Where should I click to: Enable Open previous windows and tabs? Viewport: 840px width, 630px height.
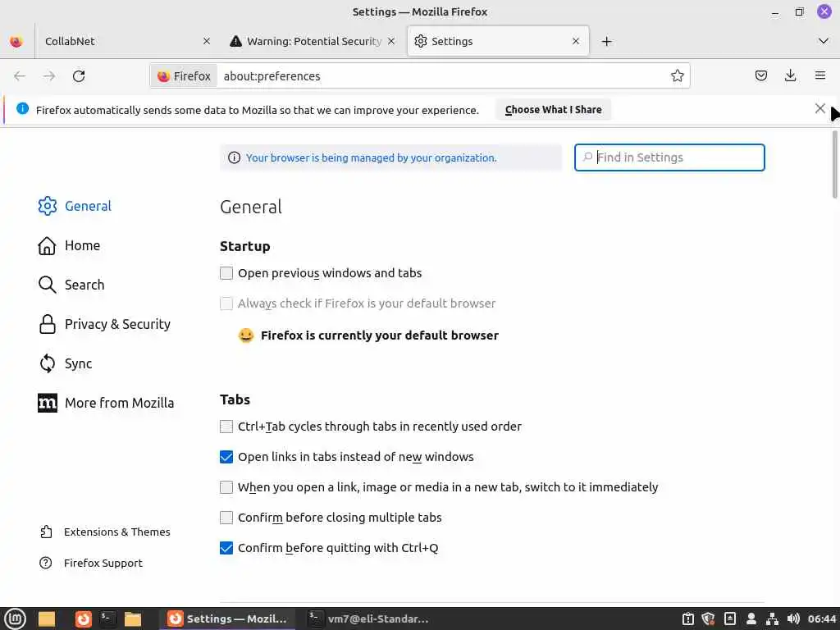[x=226, y=273]
